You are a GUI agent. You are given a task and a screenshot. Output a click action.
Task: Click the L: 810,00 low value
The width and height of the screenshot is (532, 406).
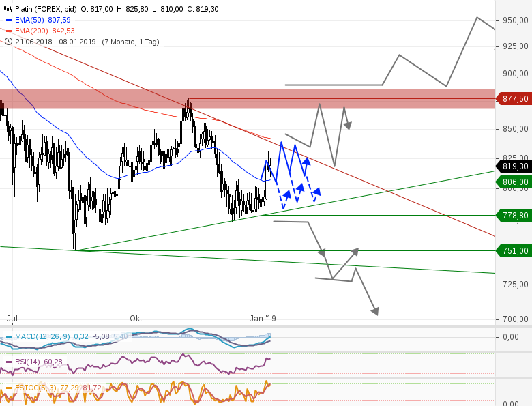[168, 9]
